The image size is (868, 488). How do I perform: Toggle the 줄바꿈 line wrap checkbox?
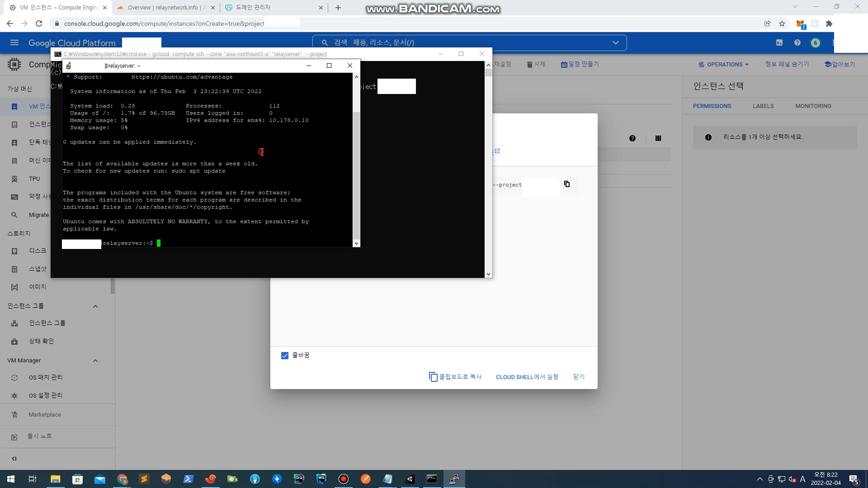click(x=285, y=356)
